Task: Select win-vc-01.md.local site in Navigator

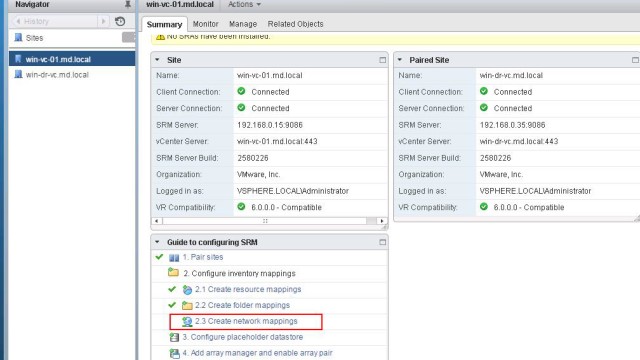Action: point(72,59)
